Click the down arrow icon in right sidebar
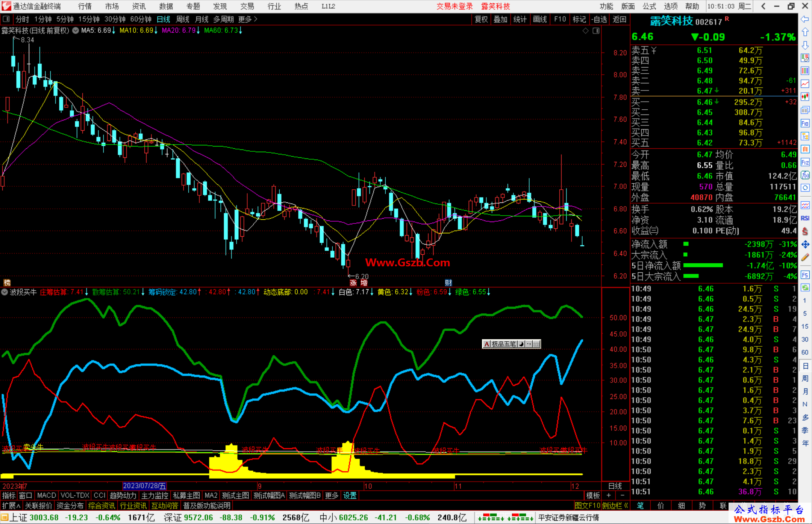 805,45
